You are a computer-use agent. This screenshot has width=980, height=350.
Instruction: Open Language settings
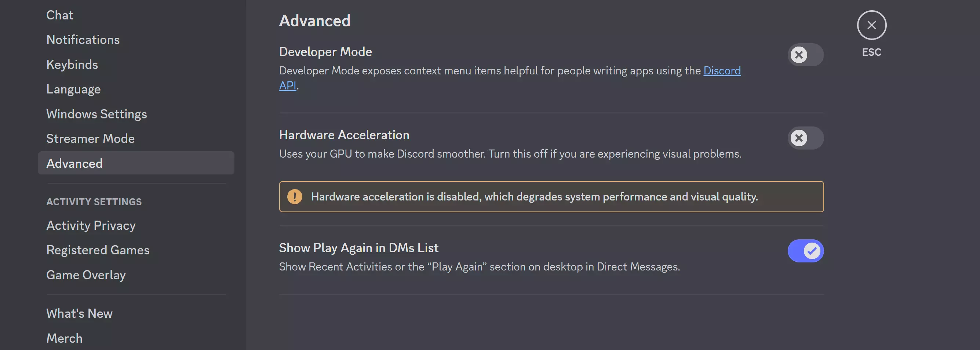click(x=73, y=89)
